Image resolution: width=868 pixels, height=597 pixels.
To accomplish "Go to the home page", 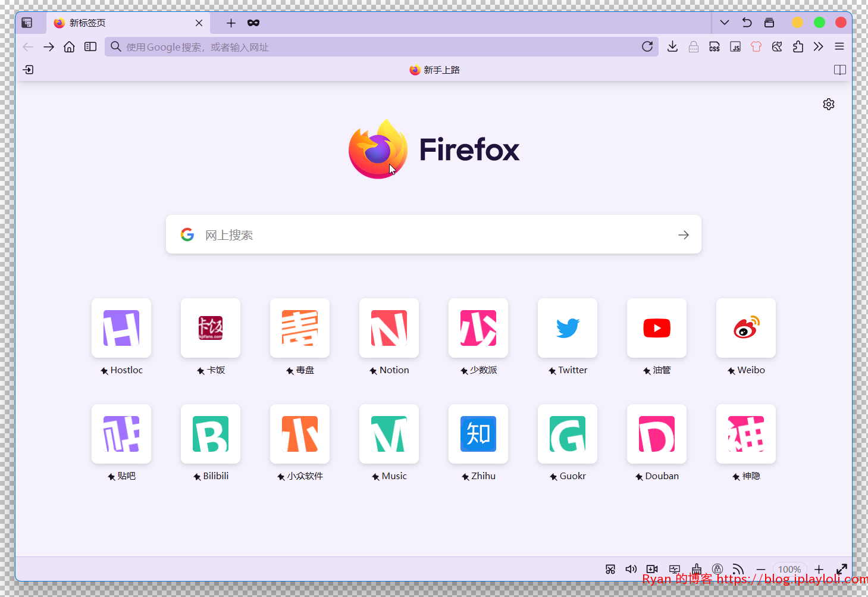I will pos(70,47).
